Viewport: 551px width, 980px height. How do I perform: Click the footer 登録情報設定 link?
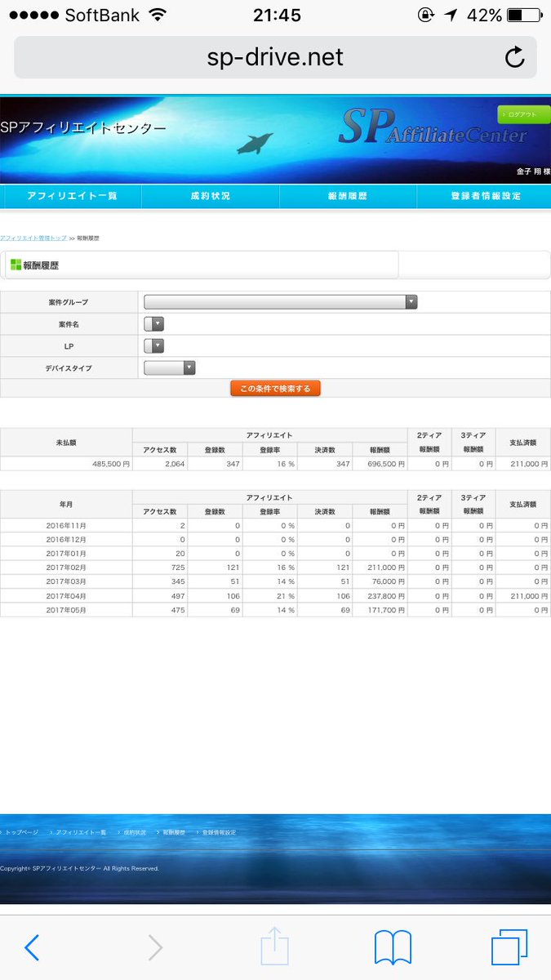[217, 832]
